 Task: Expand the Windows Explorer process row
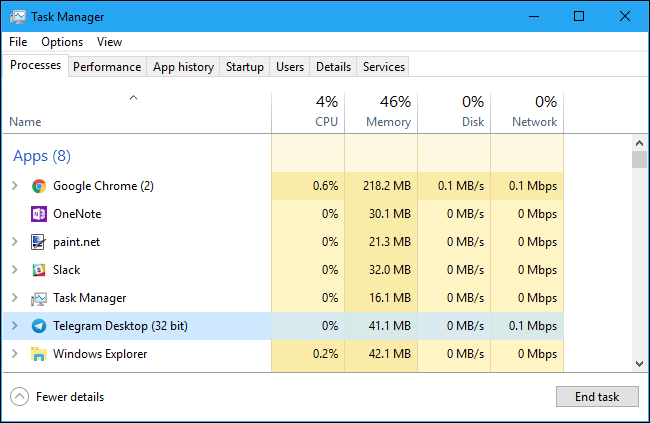[14, 354]
